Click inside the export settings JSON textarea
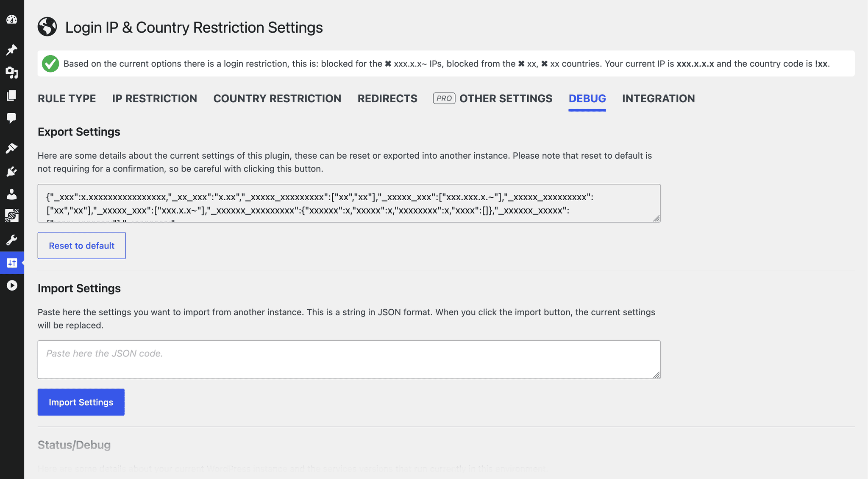The image size is (868, 479). tap(349, 203)
